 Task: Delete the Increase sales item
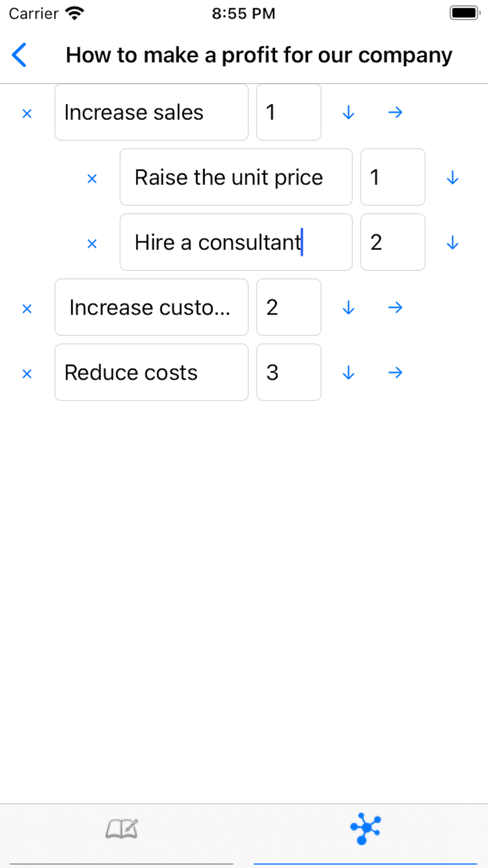(x=27, y=113)
